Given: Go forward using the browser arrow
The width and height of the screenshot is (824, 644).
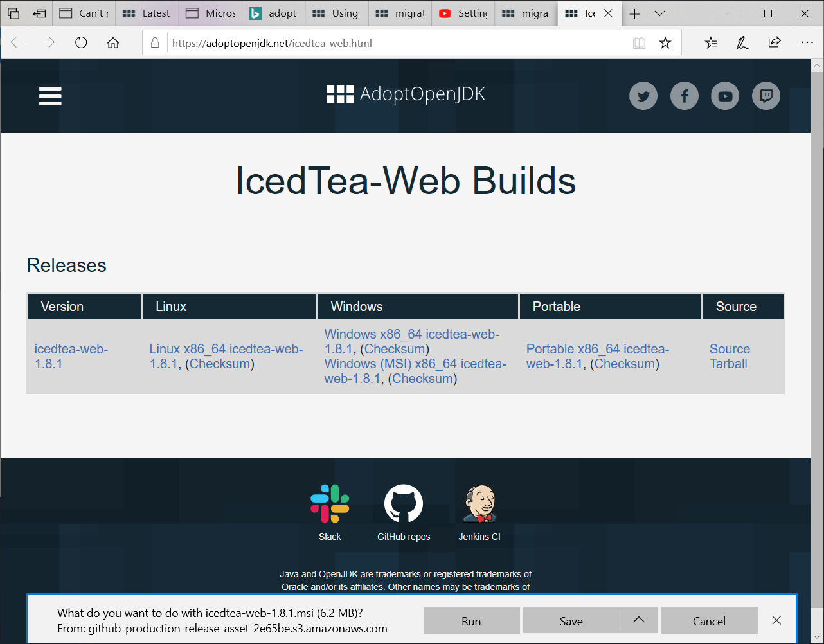Looking at the screenshot, I should pos(48,43).
